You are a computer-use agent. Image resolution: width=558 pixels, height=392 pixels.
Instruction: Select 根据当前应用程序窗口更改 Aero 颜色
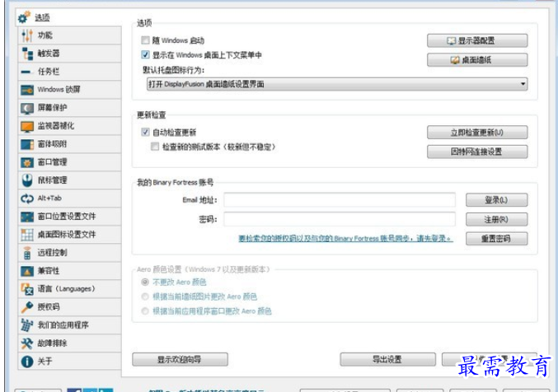(x=145, y=311)
